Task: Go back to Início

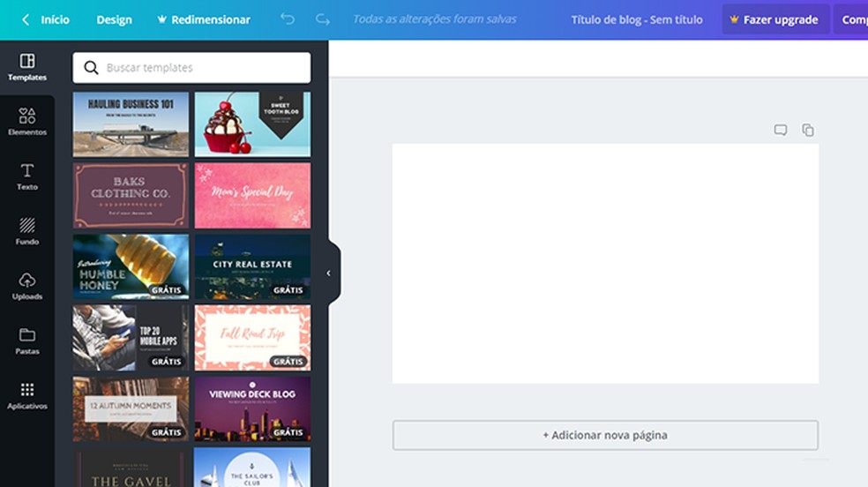Action: (46, 19)
